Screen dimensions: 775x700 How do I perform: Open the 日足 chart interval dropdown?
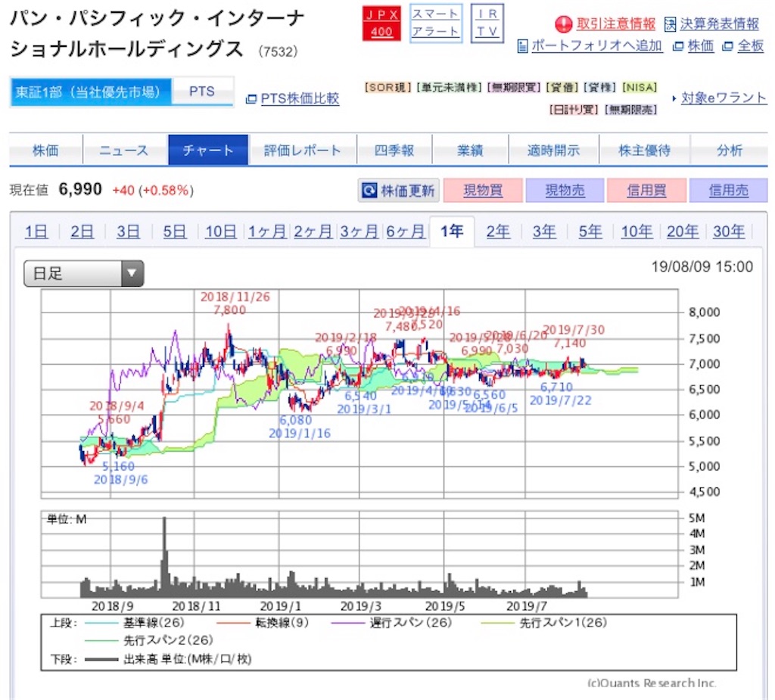pos(83,273)
